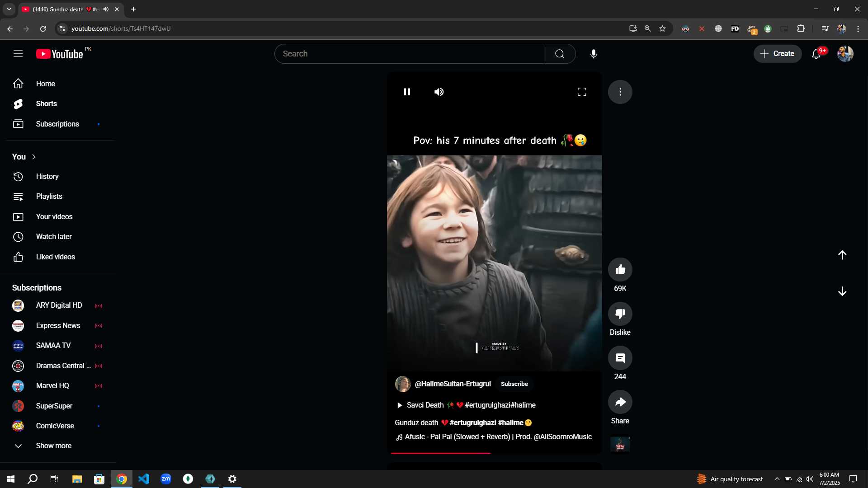Share this Short
The image size is (868, 488).
point(620,402)
